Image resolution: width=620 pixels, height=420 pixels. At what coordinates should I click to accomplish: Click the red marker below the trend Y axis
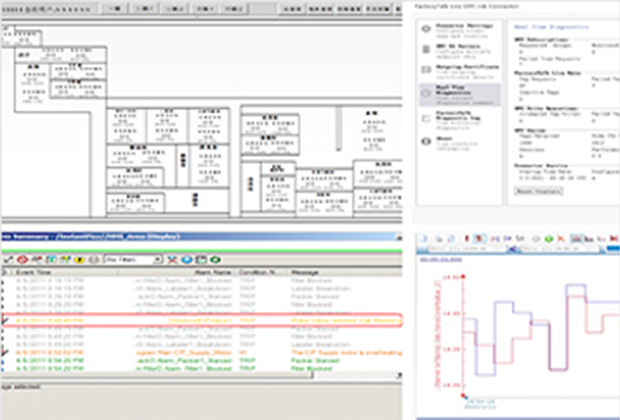tap(463, 395)
